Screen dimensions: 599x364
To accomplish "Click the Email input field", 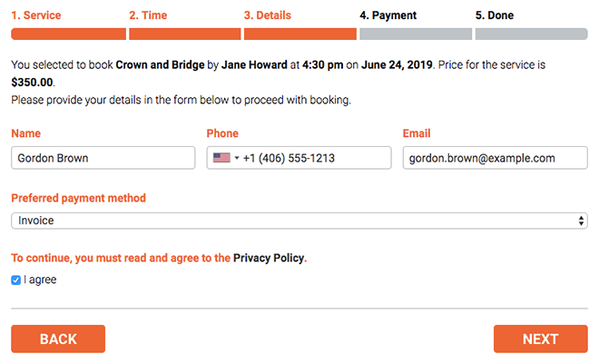I will point(496,158).
